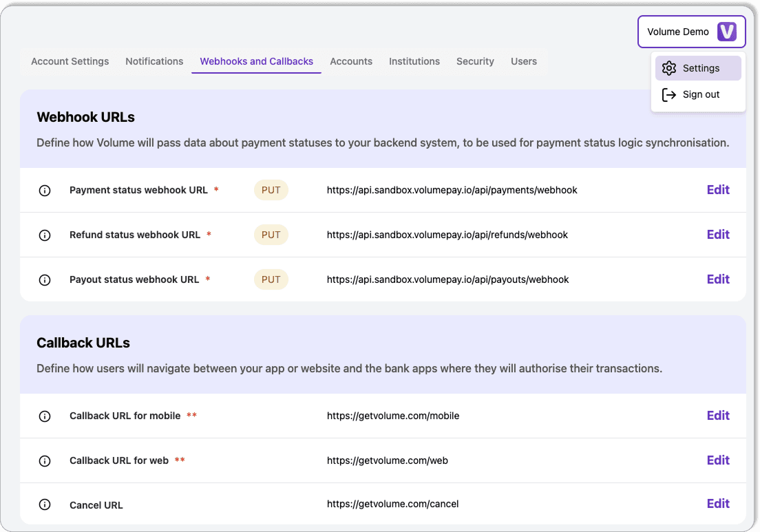This screenshot has height=532, width=760.
Task: Click the Callback URL for mobile label
Action: tap(125, 416)
